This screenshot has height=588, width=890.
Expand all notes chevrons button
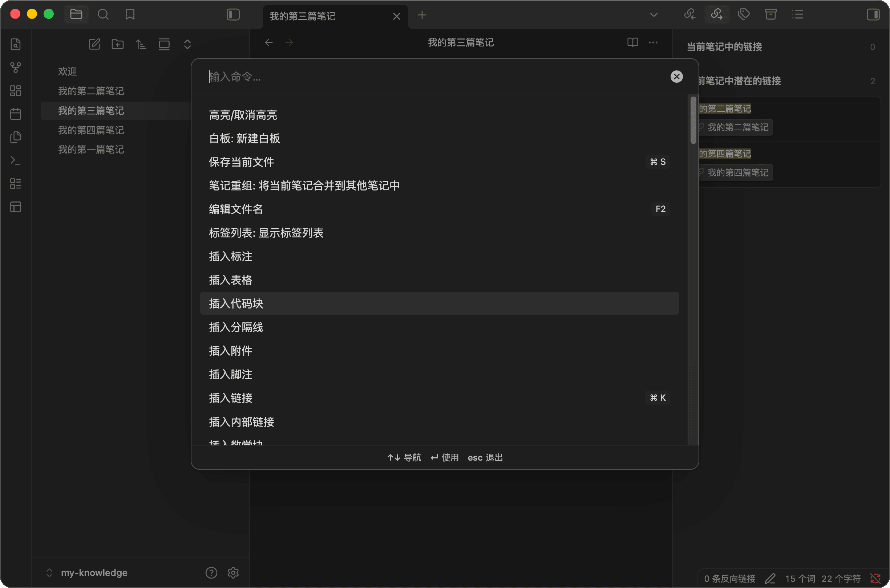click(187, 44)
